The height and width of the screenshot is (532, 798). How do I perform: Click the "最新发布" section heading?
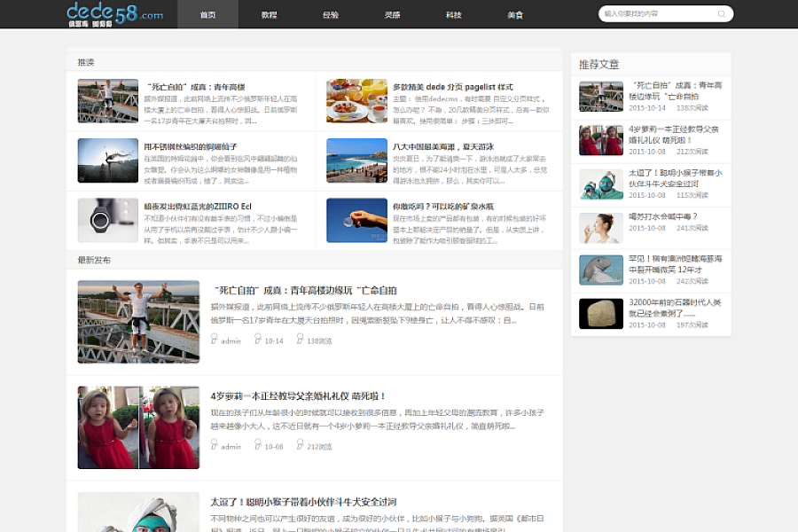[x=94, y=260]
